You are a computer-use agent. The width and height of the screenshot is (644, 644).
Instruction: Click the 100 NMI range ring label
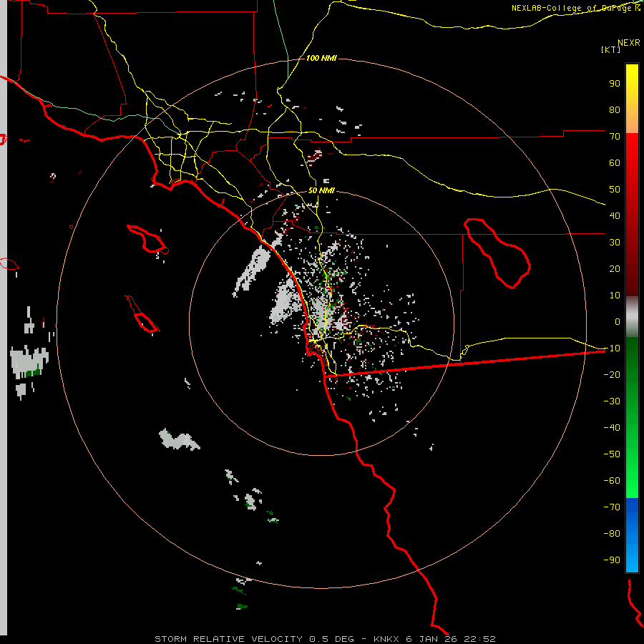[x=321, y=58]
